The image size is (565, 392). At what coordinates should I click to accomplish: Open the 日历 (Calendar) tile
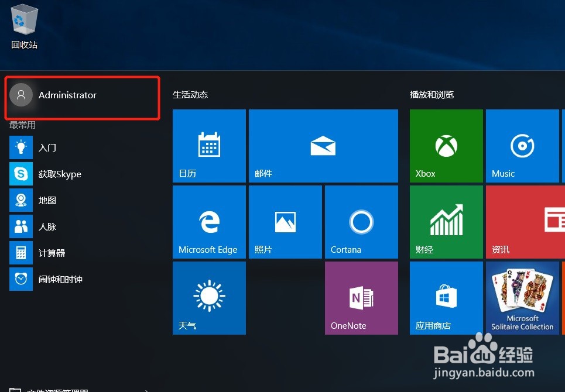(209, 146)
